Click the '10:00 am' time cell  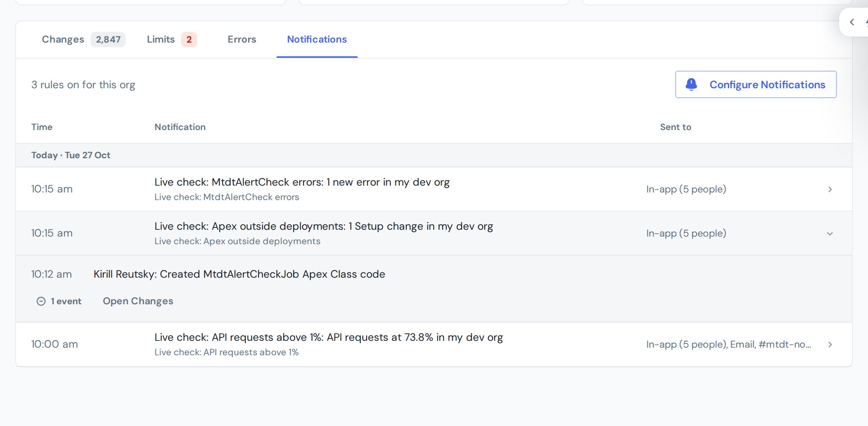54,344
